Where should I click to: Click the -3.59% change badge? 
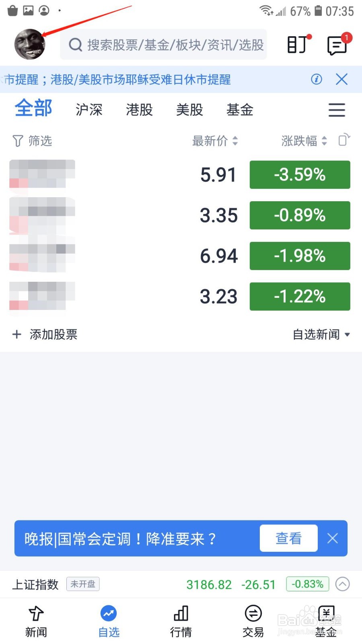pos(300,175)
